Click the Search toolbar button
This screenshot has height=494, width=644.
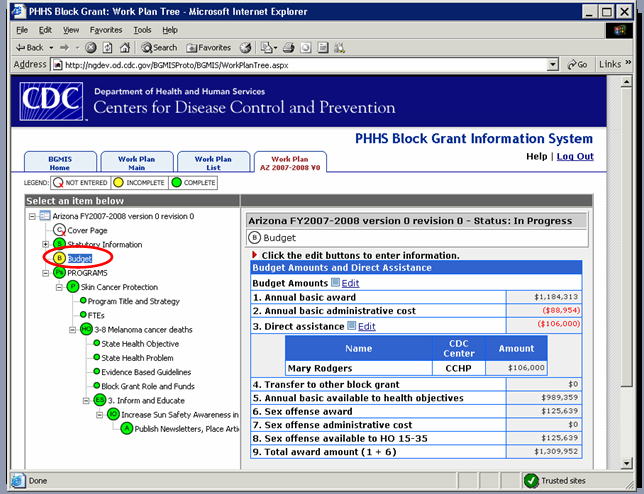pos(158,47)
